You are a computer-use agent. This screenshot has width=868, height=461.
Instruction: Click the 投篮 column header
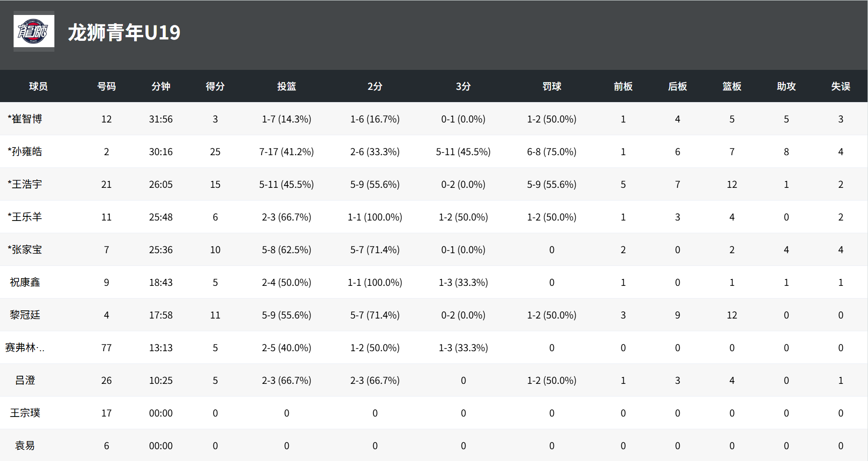coord(286,86)
